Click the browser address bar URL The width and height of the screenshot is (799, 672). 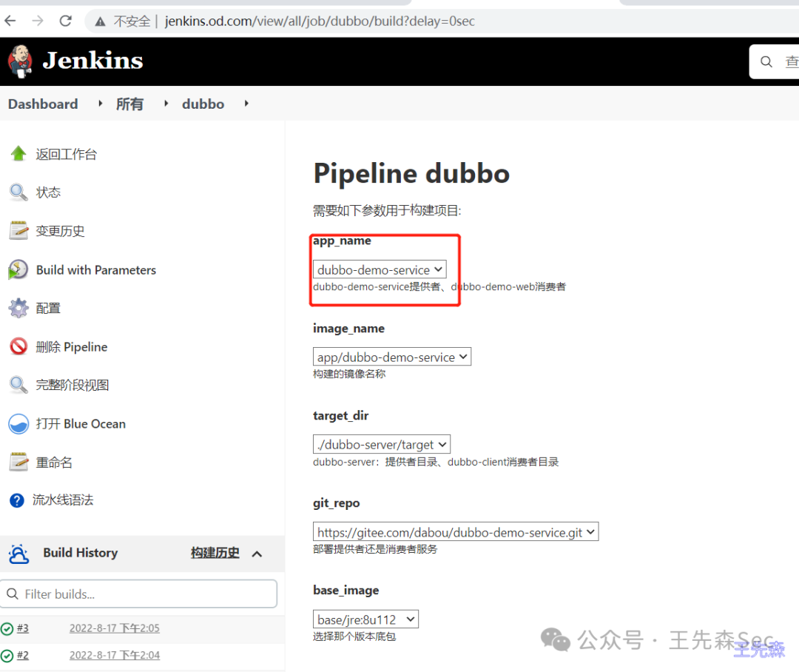coord(320,21)
